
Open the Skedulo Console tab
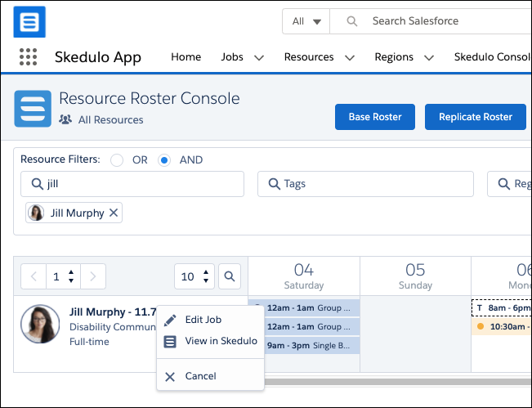point(493,56)
